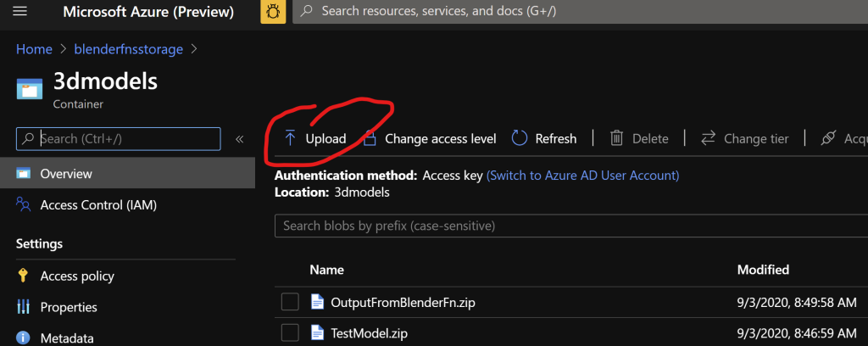The image size is (868, 346).
Task: Focus the Search blobs by prefix field
Action: (x=571, y=226)
